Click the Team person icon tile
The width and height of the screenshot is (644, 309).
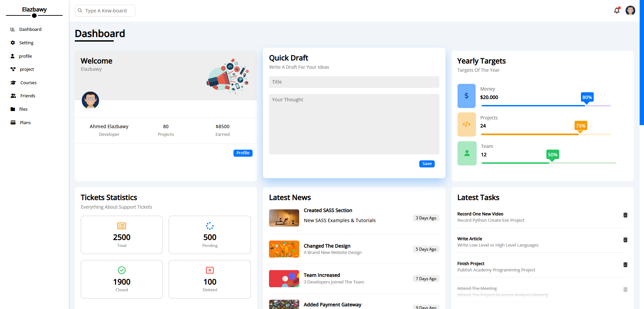(x=467, y=153)
